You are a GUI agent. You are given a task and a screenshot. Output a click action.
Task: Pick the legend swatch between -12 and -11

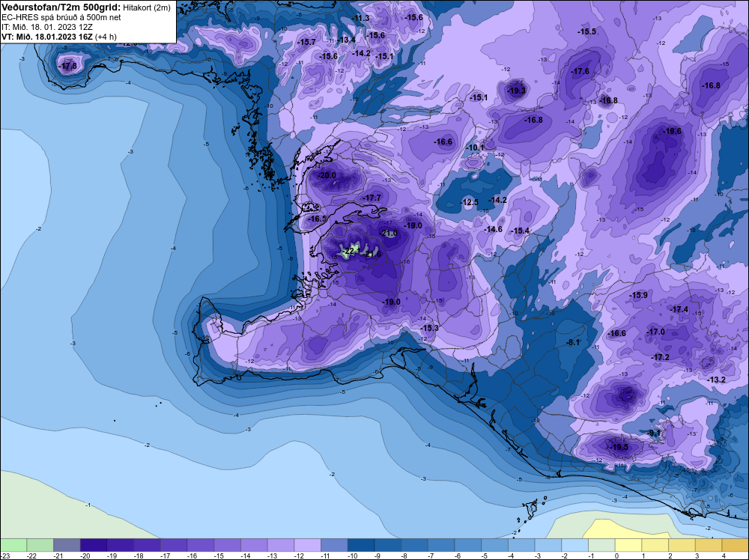pyautogui.click(x=308, y=545)
